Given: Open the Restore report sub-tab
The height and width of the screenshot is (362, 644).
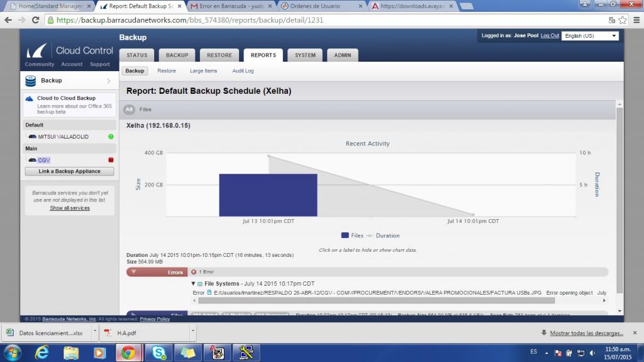Looking at the screenshot, I should [166, 71].
